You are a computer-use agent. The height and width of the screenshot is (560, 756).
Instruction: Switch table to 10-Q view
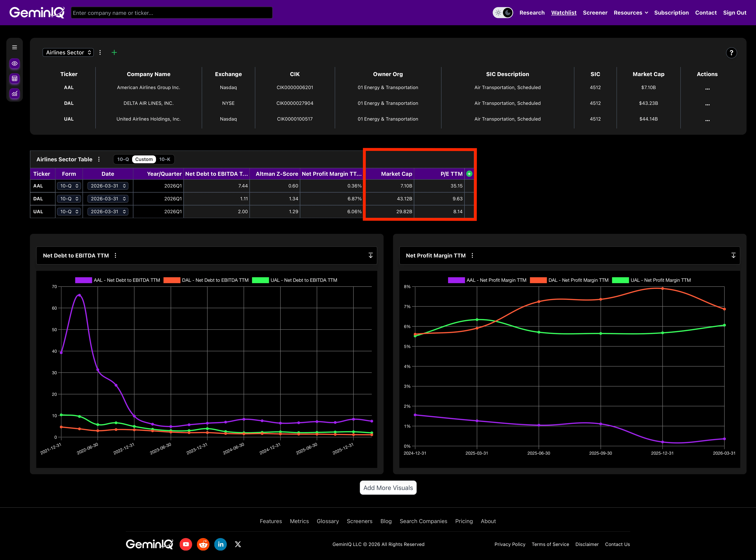123,159
